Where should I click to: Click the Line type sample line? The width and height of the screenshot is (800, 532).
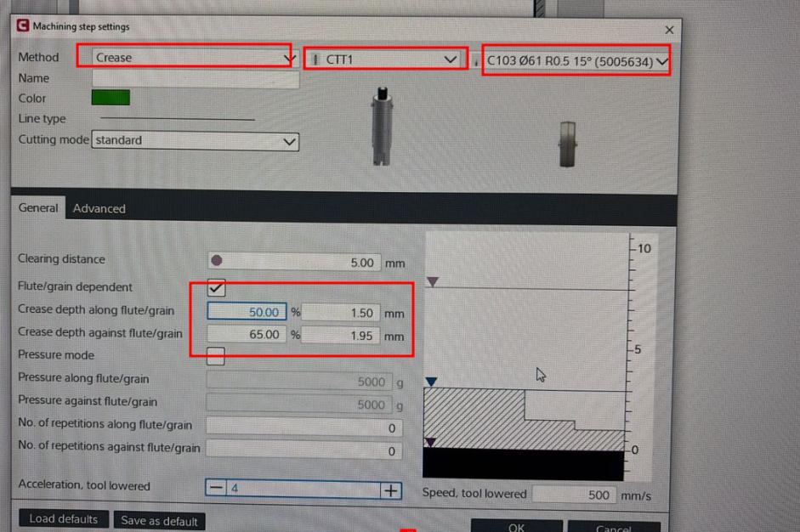pos(178,119)
